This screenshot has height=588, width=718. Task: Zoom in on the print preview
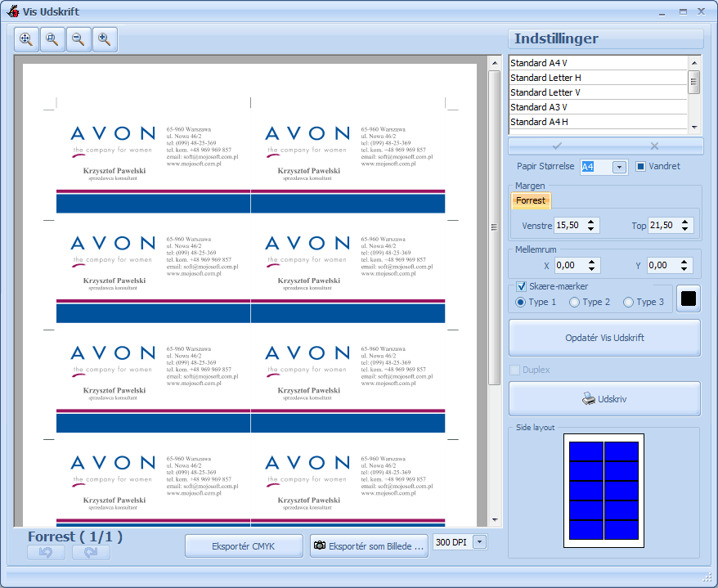[105, 39]
